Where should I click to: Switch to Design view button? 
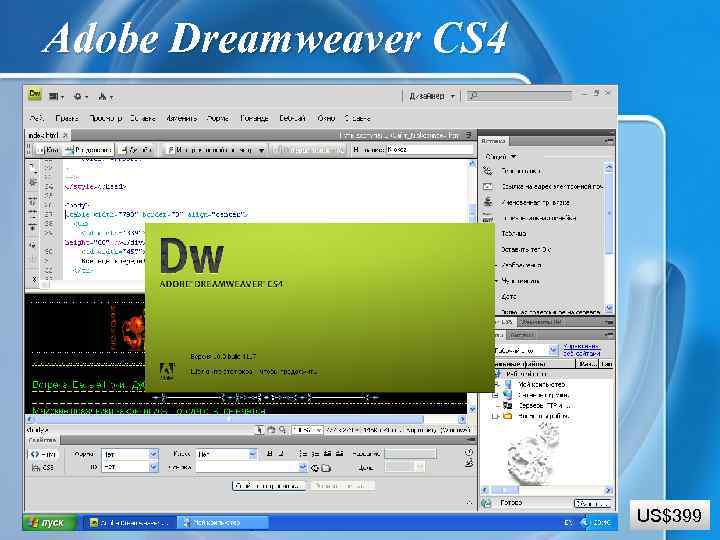136,150
